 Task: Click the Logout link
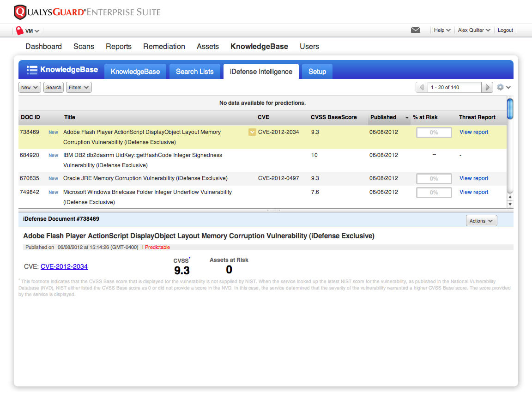pos(505,30)
